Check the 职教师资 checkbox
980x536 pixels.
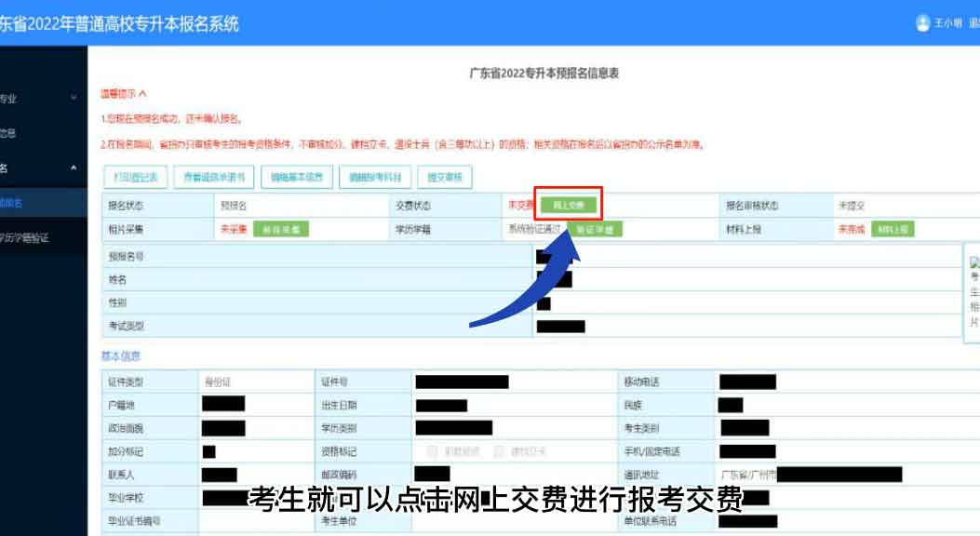click(432, 450)
